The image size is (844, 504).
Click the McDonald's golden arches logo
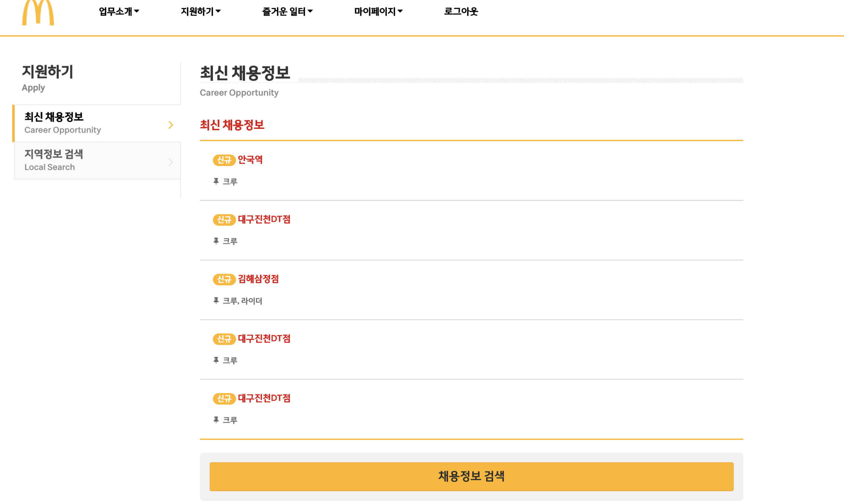pyautogui.click(x=38, y=13)
